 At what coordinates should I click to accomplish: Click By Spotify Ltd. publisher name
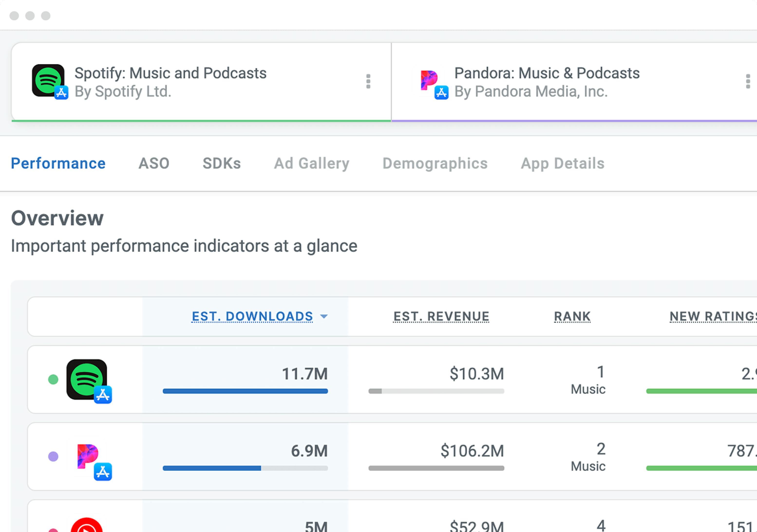[x=123, y=92]
